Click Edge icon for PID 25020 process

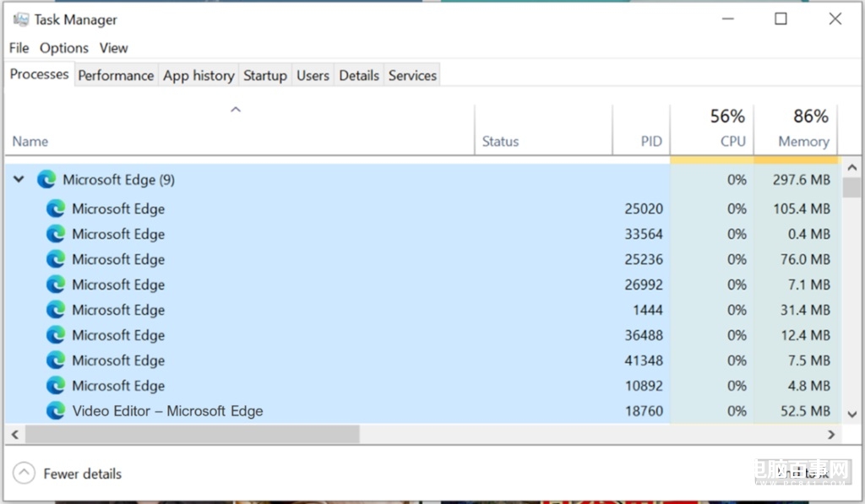(x=56, y=209)
